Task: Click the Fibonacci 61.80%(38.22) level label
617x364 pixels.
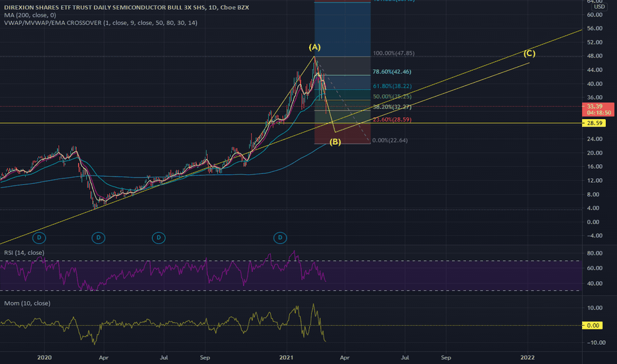Action: click(393, 86)
